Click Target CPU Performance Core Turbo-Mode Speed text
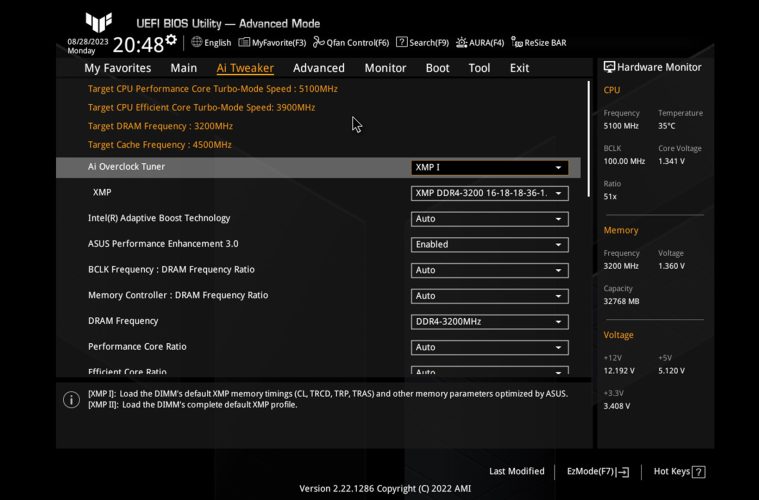The width and height of the screenshot is (759, 500). pos(213,89)
